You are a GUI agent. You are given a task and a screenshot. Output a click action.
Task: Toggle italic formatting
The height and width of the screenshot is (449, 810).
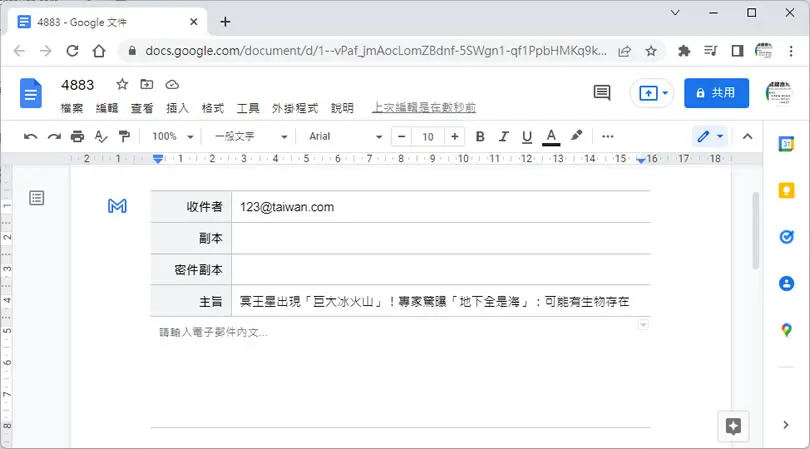point(503,136)
